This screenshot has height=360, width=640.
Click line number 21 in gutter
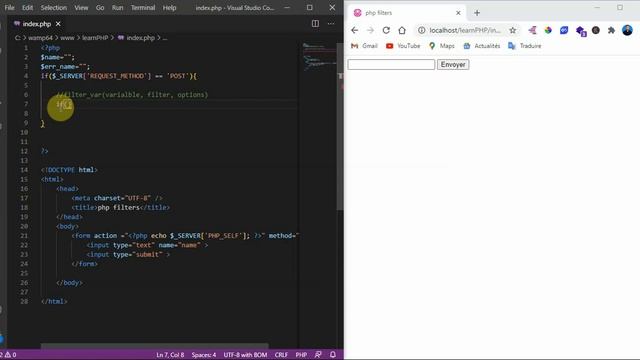[24, 236]
